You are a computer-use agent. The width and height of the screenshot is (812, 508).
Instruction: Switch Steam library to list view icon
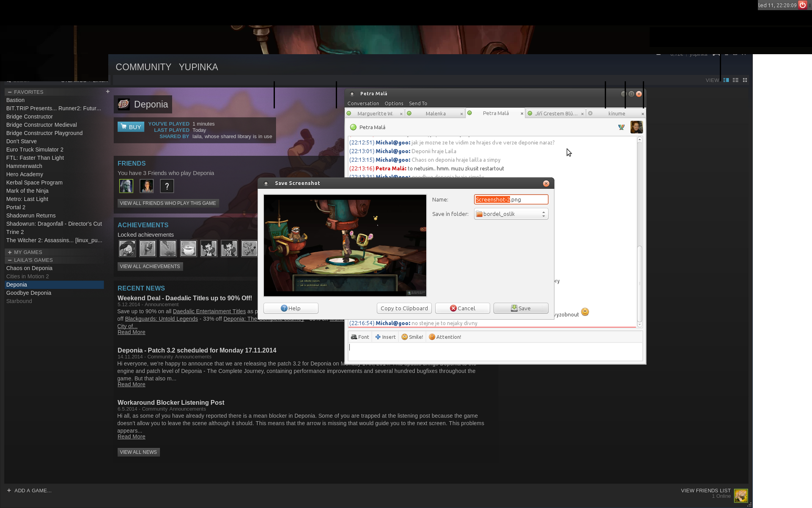coord(735,80)
